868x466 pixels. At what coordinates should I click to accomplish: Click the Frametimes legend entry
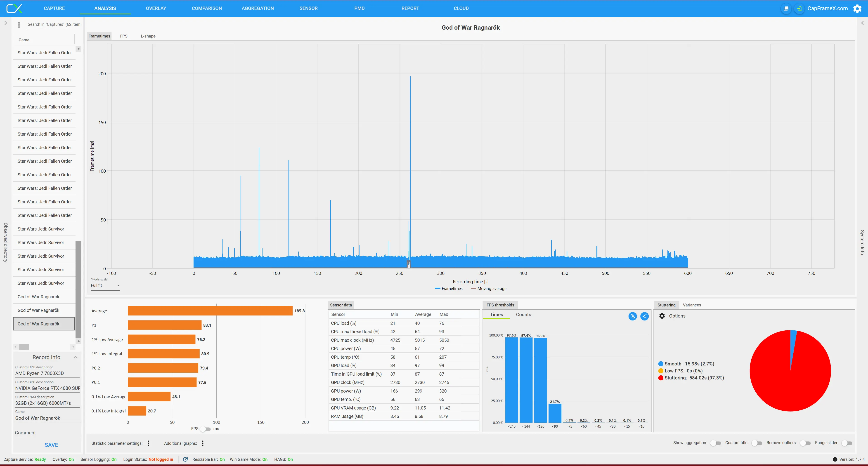point(449,289)
